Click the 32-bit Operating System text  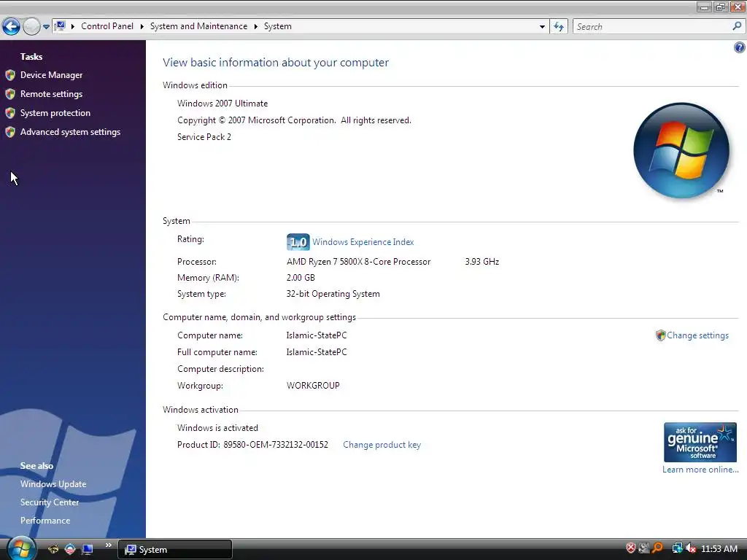tap(333, 294)
